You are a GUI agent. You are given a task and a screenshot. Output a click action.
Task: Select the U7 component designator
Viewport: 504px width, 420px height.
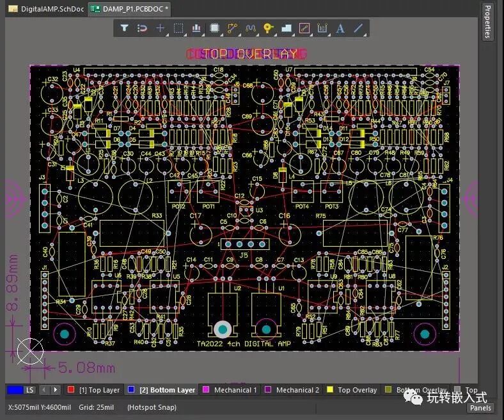(288, 70)
